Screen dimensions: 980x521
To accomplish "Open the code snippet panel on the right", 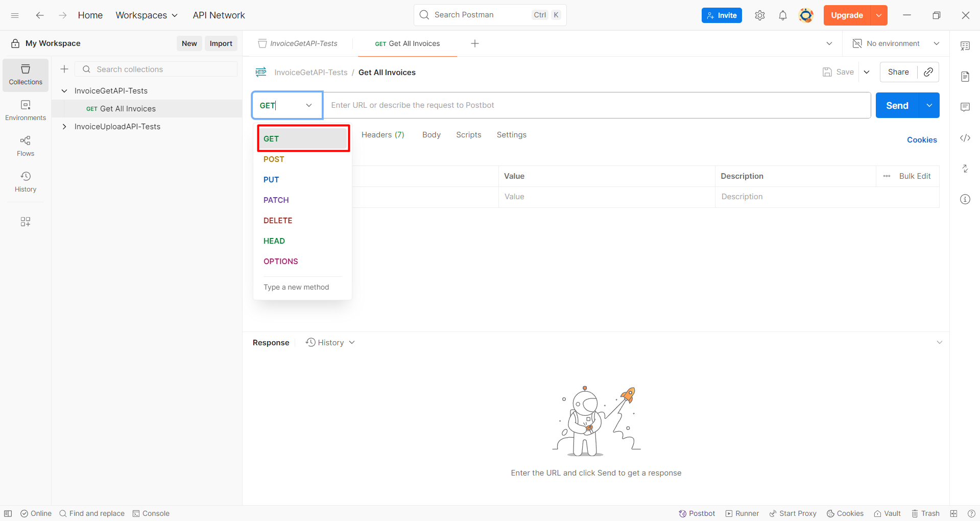I will click(965, 138).
